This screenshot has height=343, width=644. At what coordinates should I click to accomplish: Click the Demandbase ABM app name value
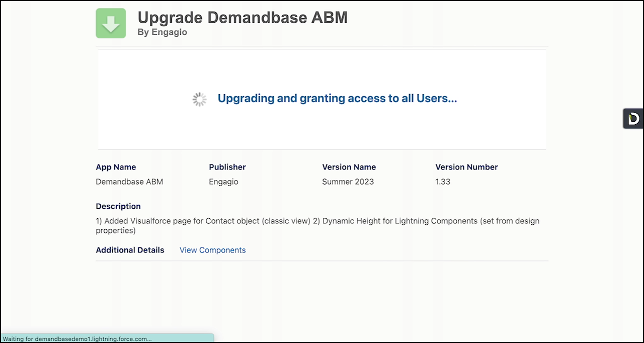(129, 182)
